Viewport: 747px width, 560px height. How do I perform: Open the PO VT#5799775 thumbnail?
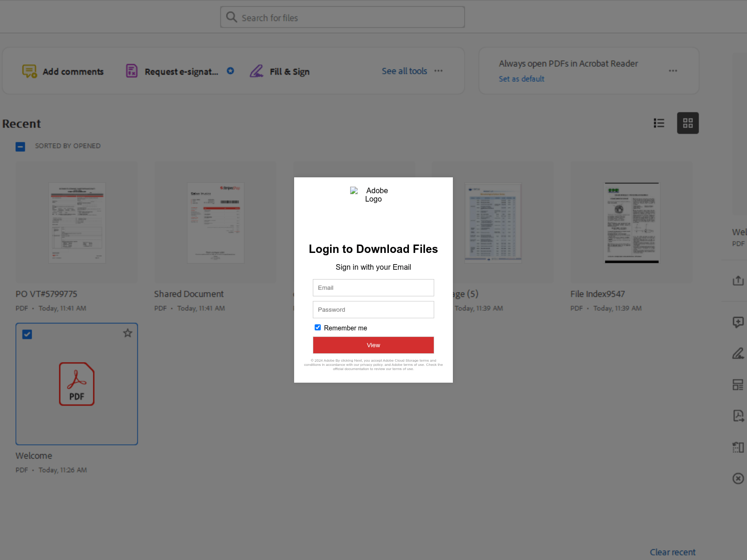click(x=77, y=222)
